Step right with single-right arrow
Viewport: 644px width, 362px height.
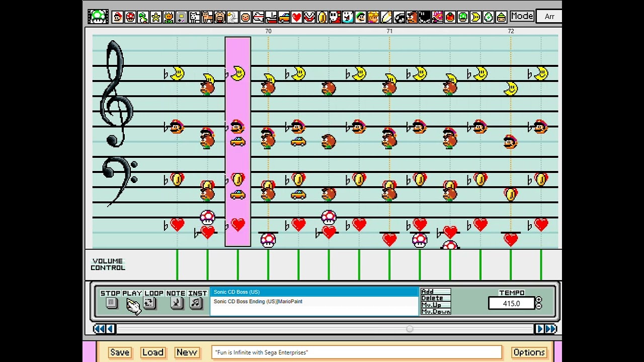[539, 329]
